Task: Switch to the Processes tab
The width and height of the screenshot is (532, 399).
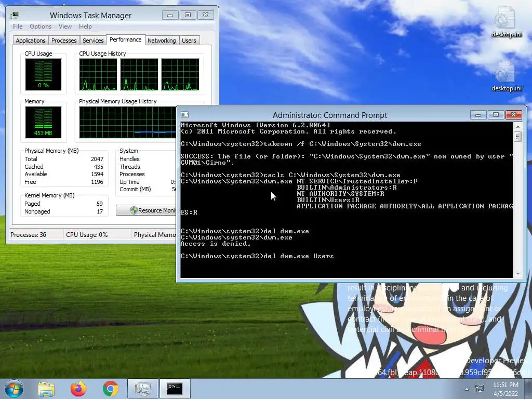Action: [64, 41]
